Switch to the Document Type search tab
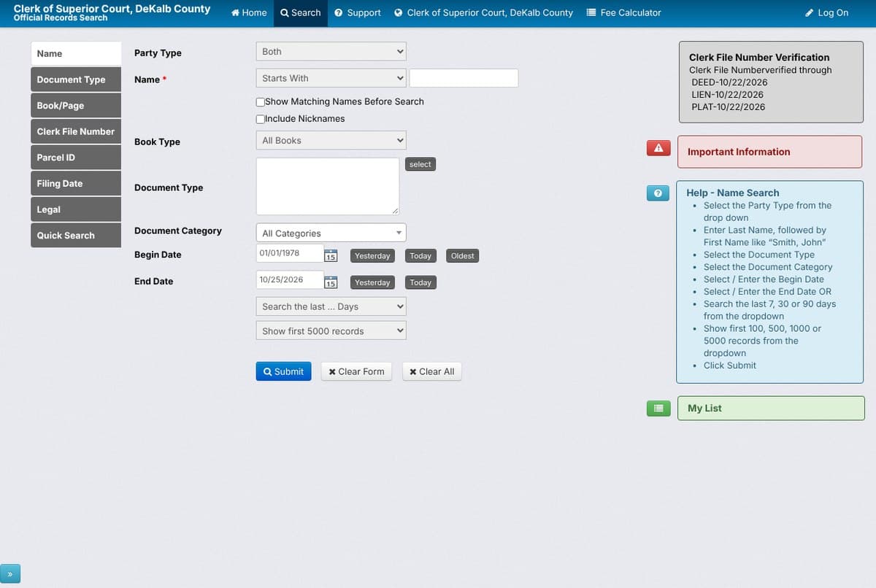 (x=76, y=80)
